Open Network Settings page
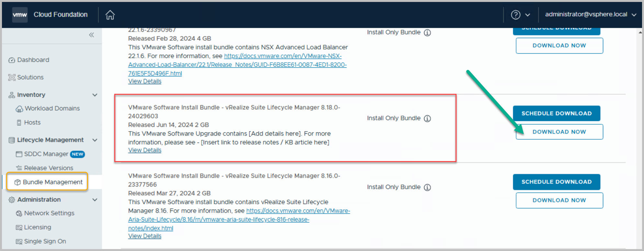This screenshot has height=251, width=644. click(49, 213)
